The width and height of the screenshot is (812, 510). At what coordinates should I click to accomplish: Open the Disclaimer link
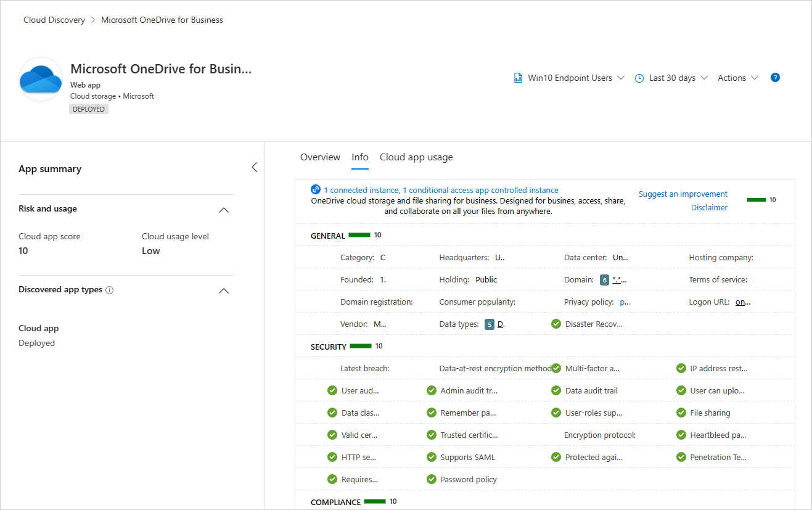pyautogui.click(x=709, y=208)
